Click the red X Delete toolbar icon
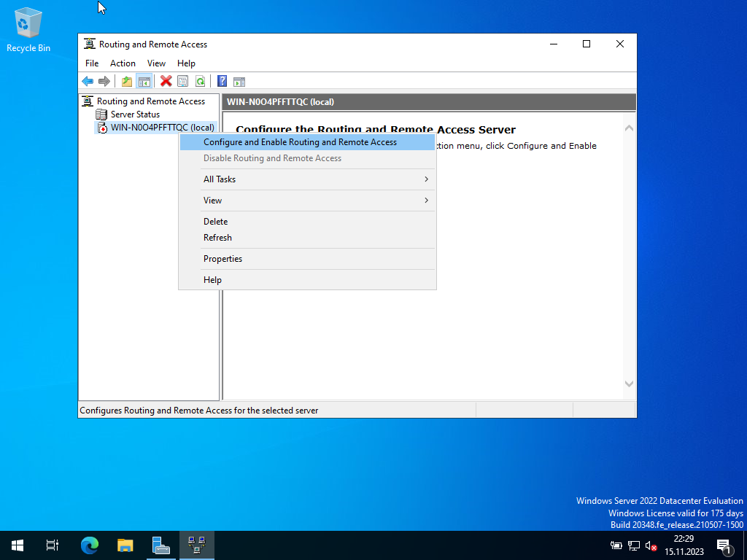This screenshot has width=747, height=560. pyautogui.click(x=166, y=81)
